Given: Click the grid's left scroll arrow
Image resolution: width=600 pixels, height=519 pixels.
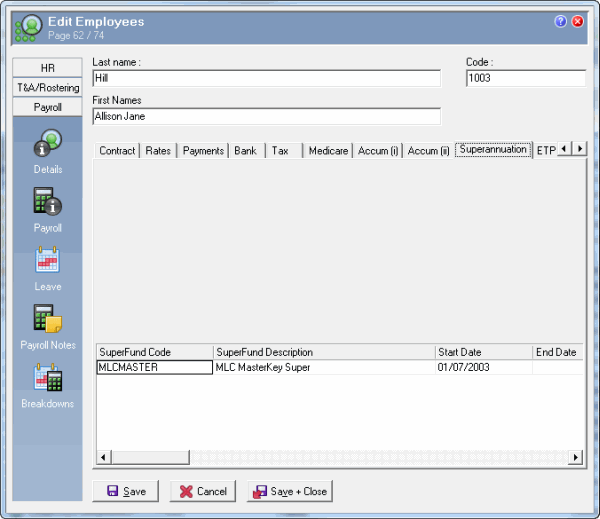Looking at the screenshot, I should [101, 457].
